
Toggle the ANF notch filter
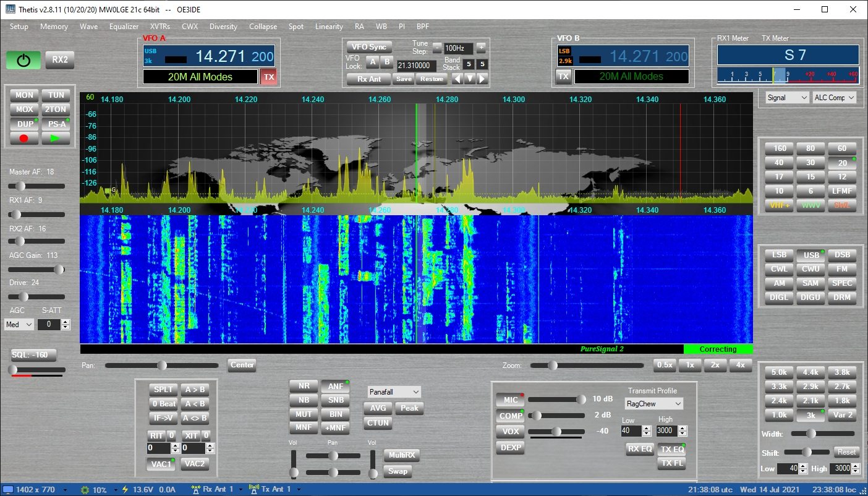point(335,387)
